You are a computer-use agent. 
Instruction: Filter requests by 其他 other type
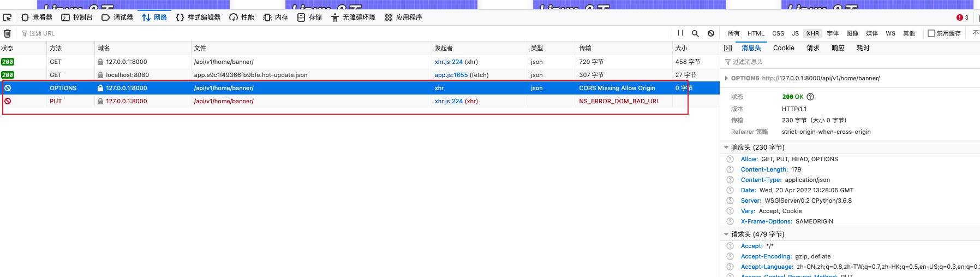click(x=909, y=33)
